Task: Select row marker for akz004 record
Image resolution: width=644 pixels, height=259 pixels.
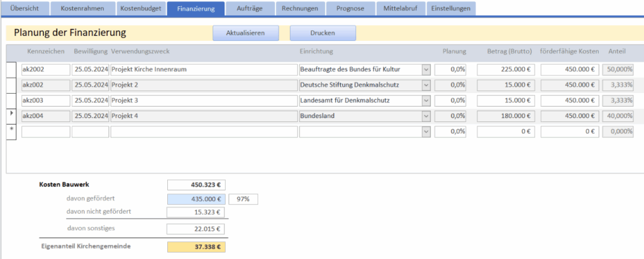Action: 11,116
